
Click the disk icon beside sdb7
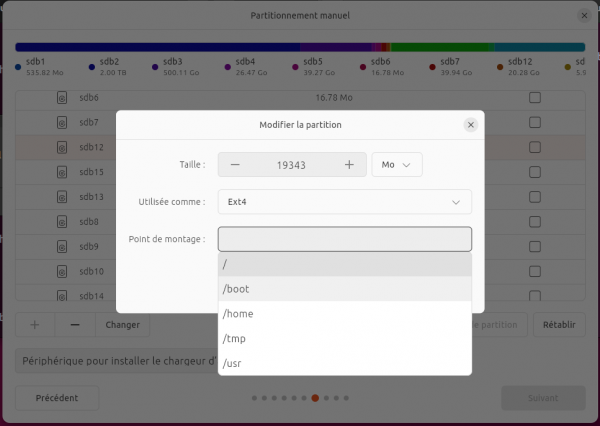(62, 123)
